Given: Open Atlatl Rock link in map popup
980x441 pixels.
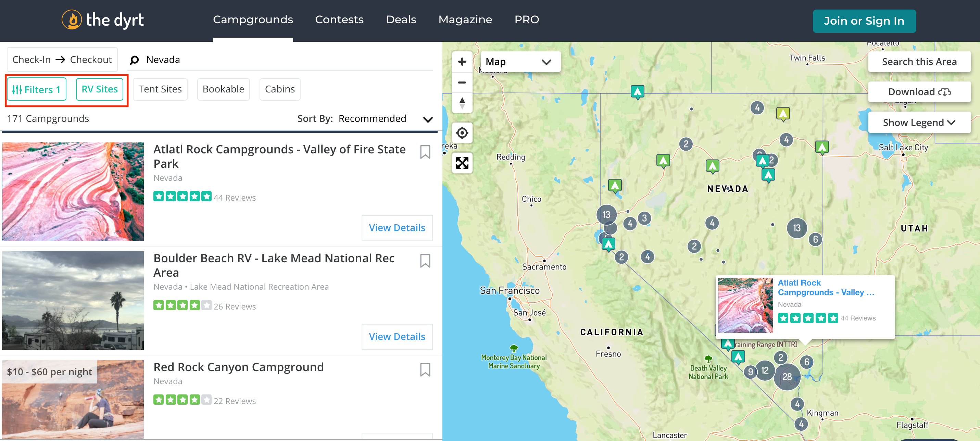Looking at the screenshot, I should point(826,287).
